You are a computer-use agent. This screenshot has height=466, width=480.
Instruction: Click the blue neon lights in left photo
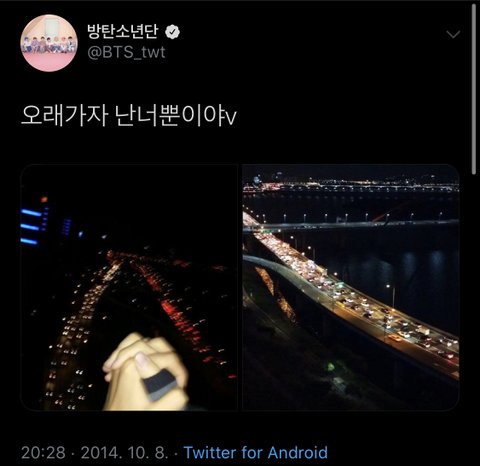[x=32, y=227]
